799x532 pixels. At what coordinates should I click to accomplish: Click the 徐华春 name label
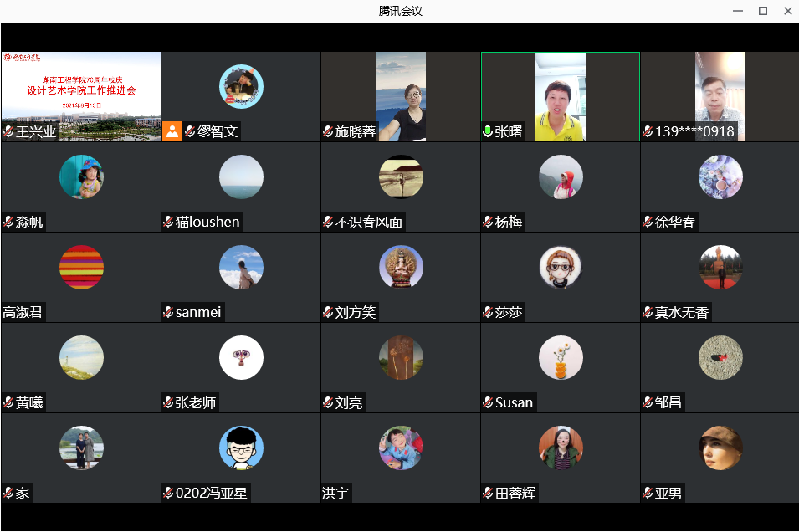[x=674, y=222]
